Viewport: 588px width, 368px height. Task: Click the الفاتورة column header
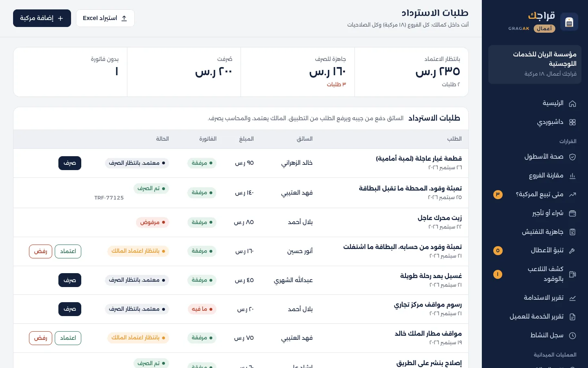208,139
